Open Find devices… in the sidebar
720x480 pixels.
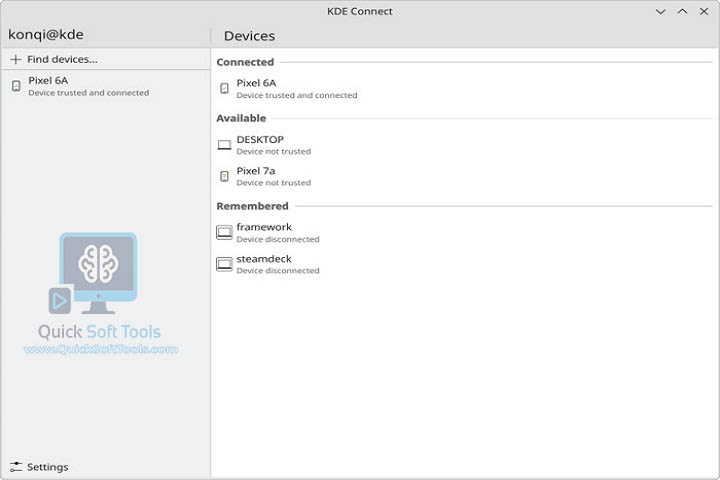(x=106, y=59)
